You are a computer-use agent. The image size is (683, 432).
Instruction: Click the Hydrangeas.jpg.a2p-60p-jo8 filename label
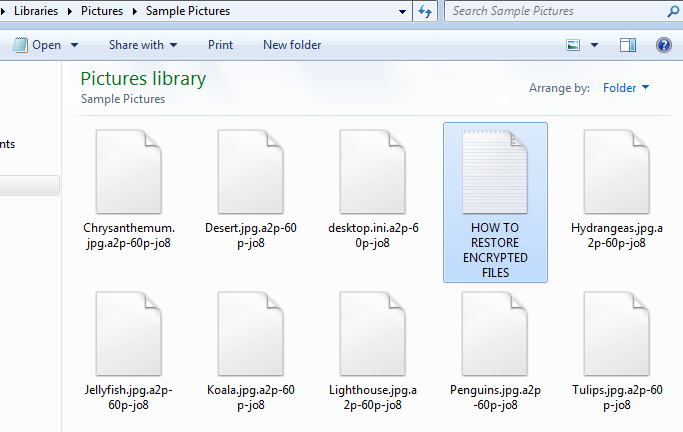[617, 236]
